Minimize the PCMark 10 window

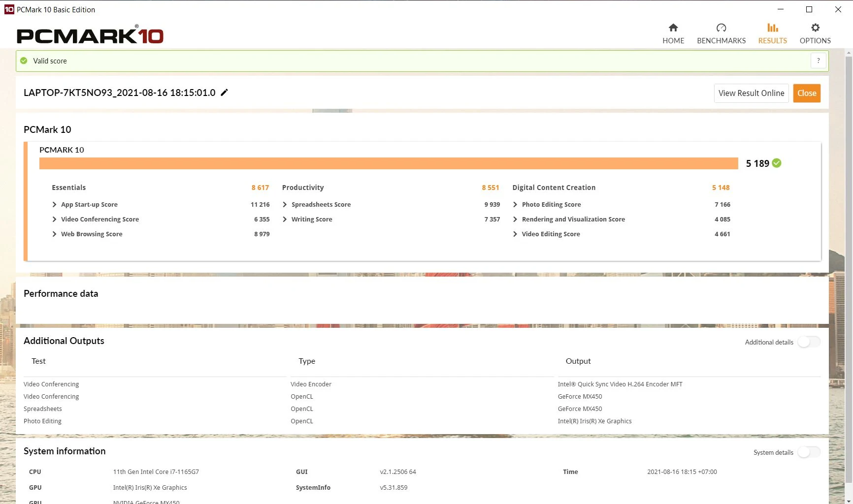[781, 9]
